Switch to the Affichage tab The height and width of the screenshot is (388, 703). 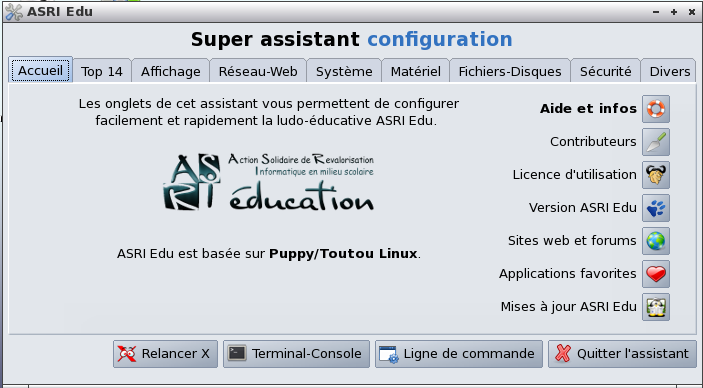click(170, 71)
